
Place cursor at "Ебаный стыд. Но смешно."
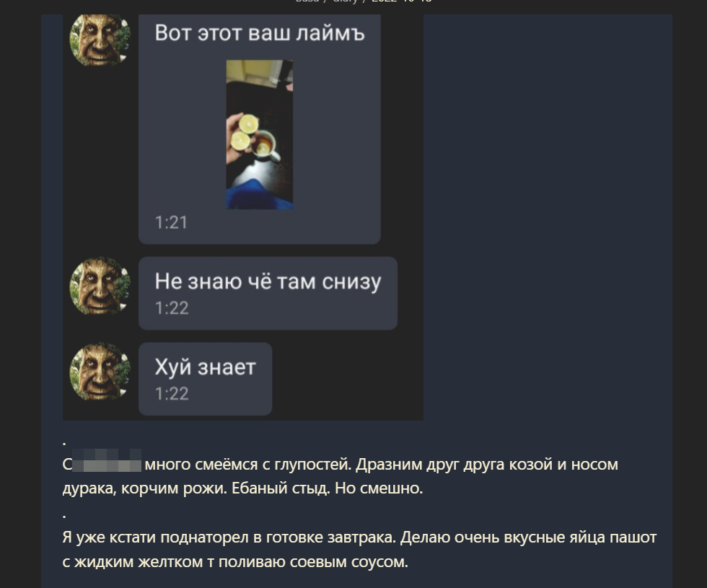point(328,488)
